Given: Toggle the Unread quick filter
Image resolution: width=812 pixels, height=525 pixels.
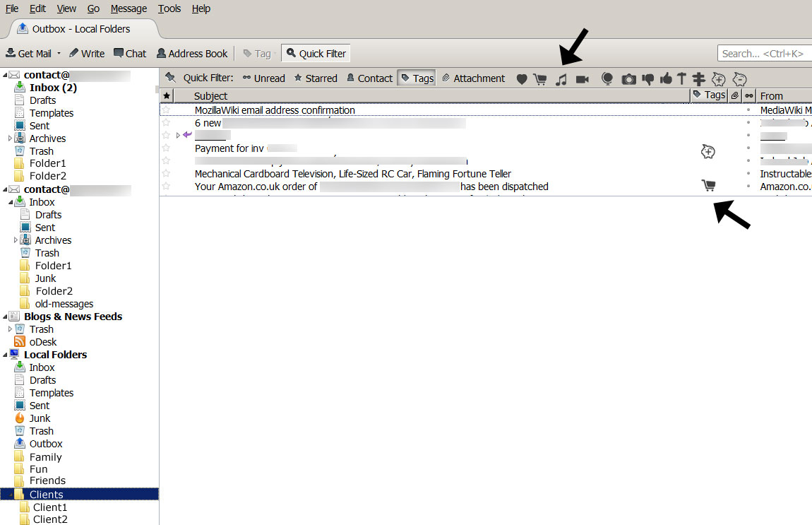Looking at the screenshot, I should (264, 78).
